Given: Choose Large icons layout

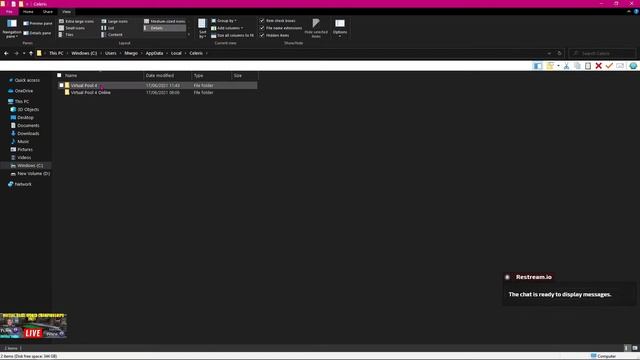Looking at the screenshot, I should (x=115, y=21).
